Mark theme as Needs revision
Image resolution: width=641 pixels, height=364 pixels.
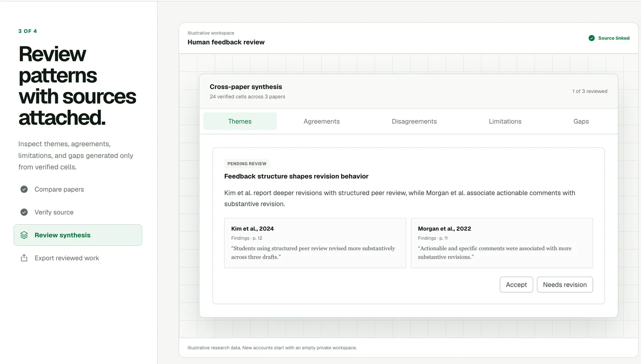(564, 285)
